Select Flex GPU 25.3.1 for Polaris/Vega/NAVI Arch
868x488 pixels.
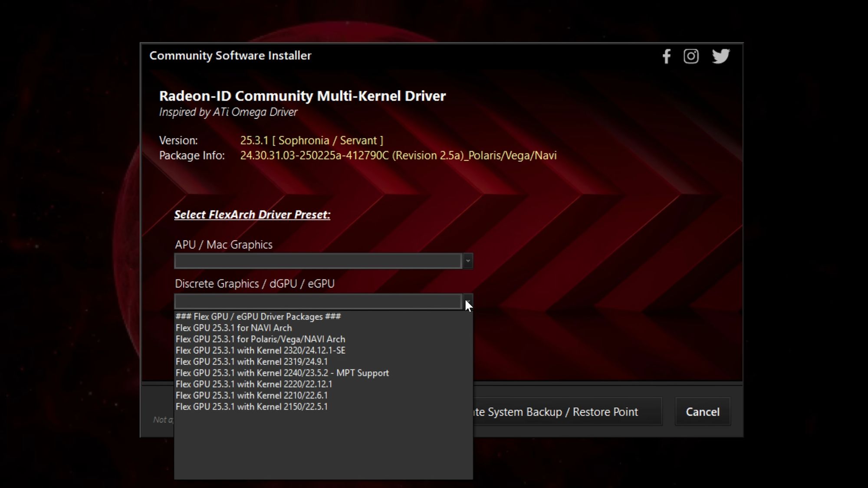[x=260, y=339]
